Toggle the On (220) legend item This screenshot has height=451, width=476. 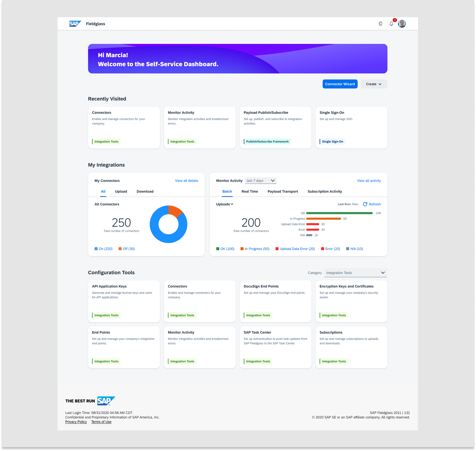click(104, 249)
